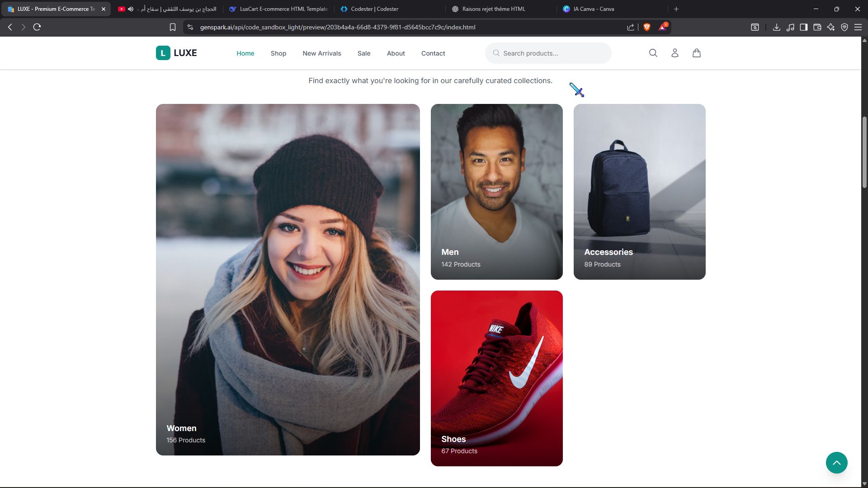Toggle the browser sidebar panel icon
868x488 pixels.
point(803,27)
